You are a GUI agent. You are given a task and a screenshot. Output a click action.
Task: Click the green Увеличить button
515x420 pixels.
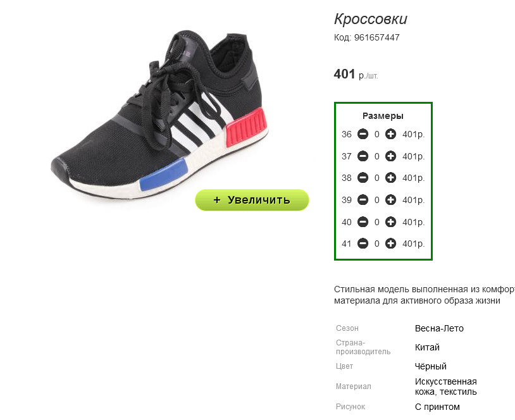252,200
